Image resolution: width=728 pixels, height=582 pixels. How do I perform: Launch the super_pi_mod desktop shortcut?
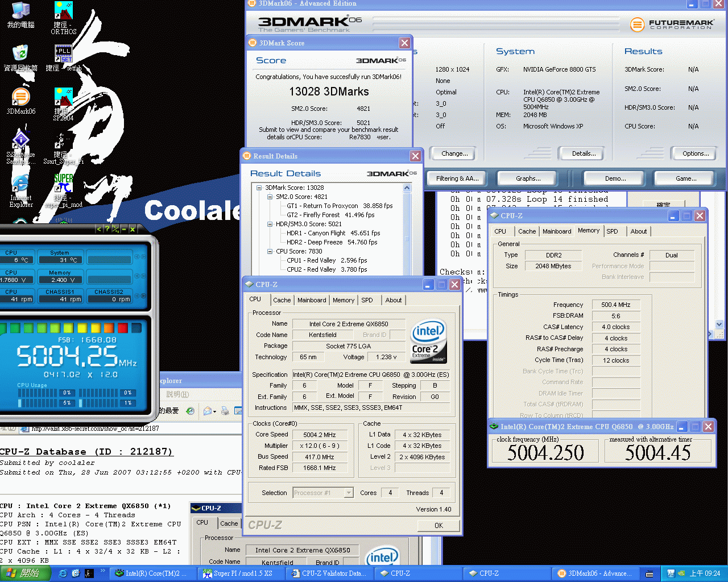click(63, 191)
